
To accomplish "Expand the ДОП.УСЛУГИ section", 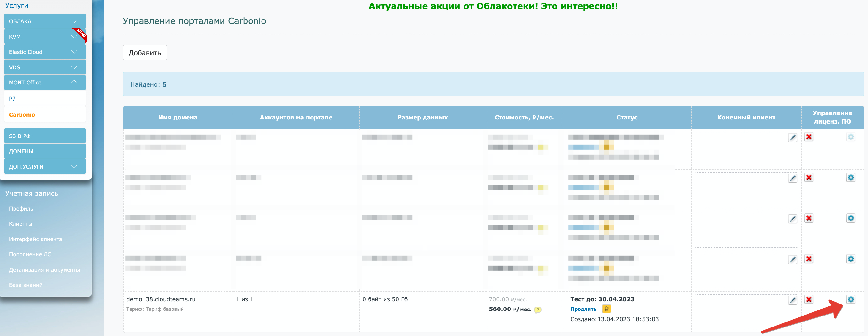I will click(45, 166).
